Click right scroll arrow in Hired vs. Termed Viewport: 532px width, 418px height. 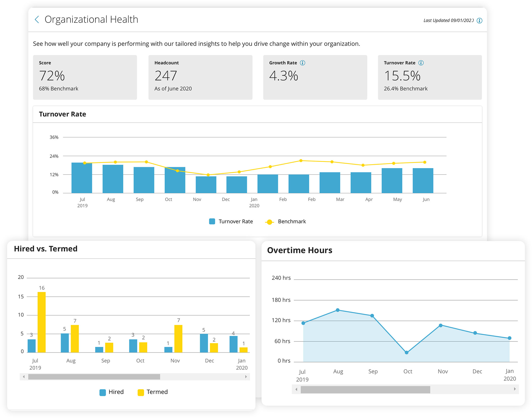pyautogui.click(x=246, y=377)
